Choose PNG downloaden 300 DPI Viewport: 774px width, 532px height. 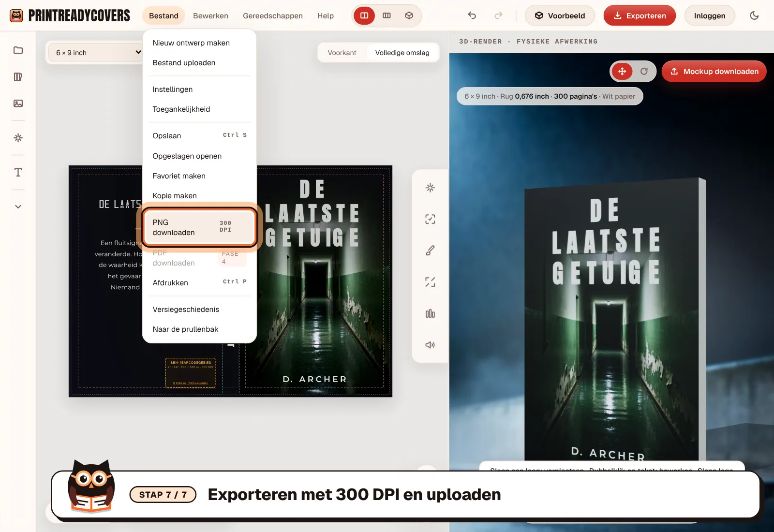(199, 227)
